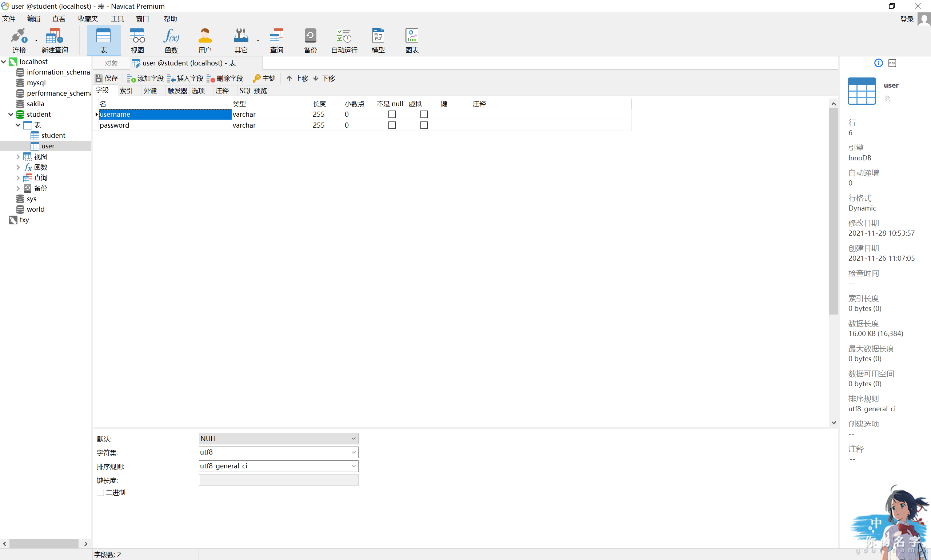Click Add Field (添加字段)
The width and height of the screenshot is (931, 560).
click(x=145, y=78)
